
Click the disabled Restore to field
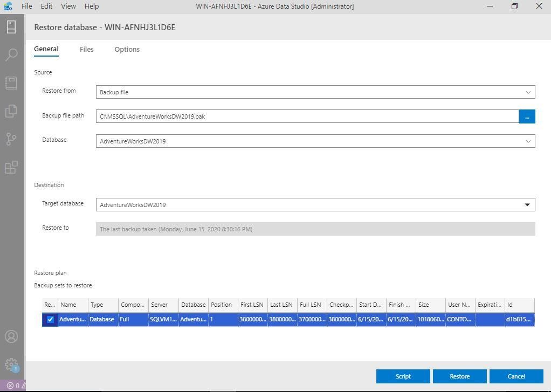(x=315, y=229)
